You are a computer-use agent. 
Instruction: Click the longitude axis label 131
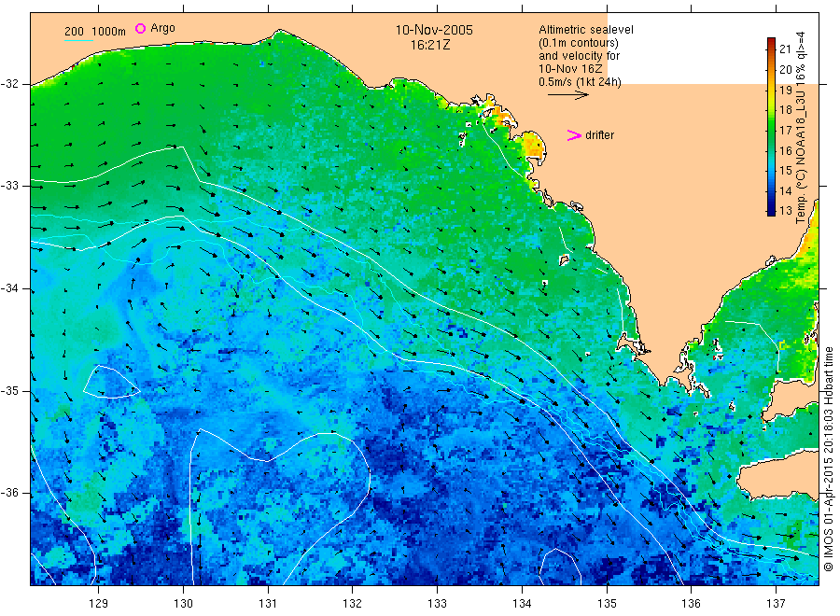(268, 604)
